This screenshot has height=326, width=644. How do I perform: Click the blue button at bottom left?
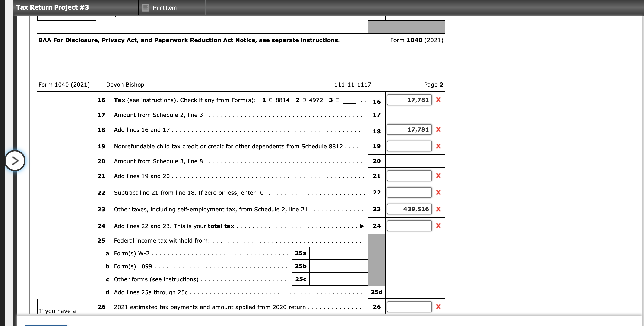[46, 325]
